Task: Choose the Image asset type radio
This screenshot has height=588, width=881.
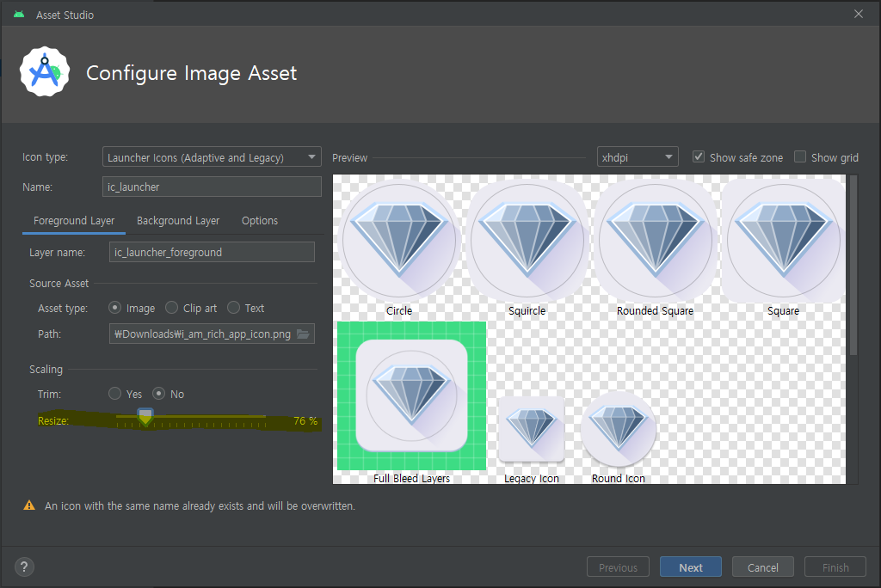Action: 114,308
